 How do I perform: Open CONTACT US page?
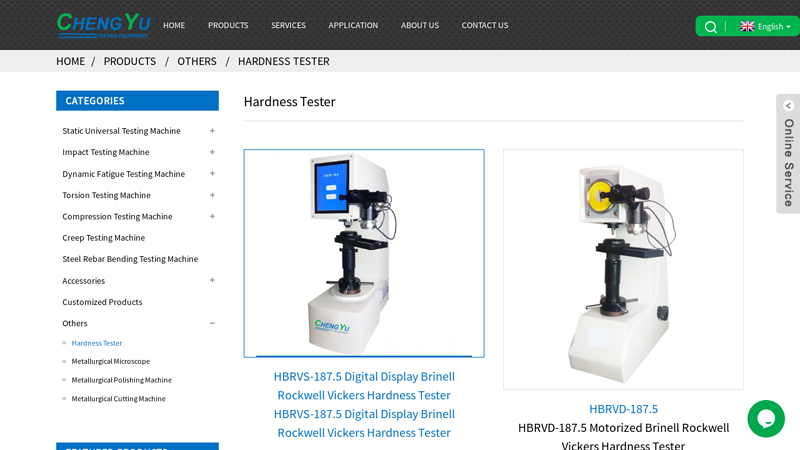click(x=485, y=25)
